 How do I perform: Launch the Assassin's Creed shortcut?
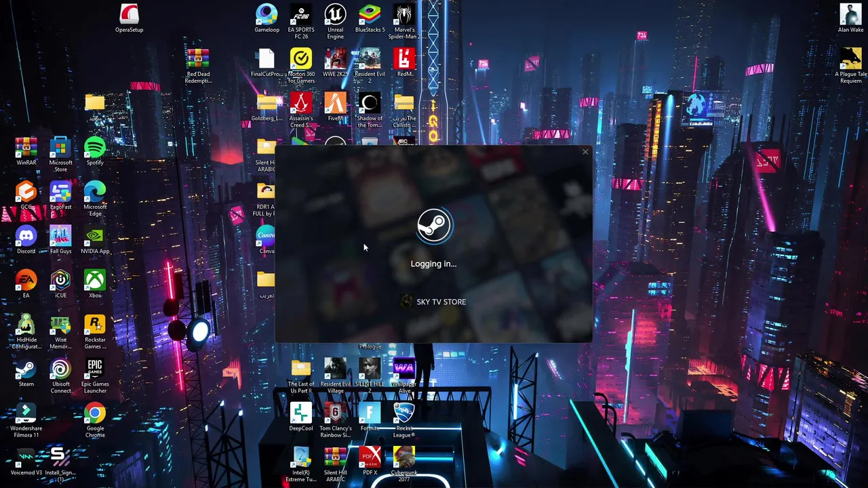(x=300, y=110)
